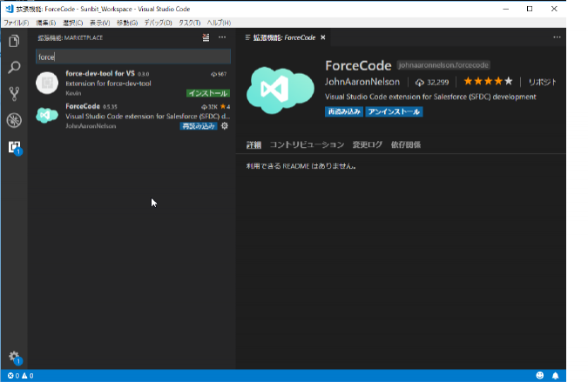Click the warnings count in status bar
Viewport: 588px width, 382px height.
(28, 376)
